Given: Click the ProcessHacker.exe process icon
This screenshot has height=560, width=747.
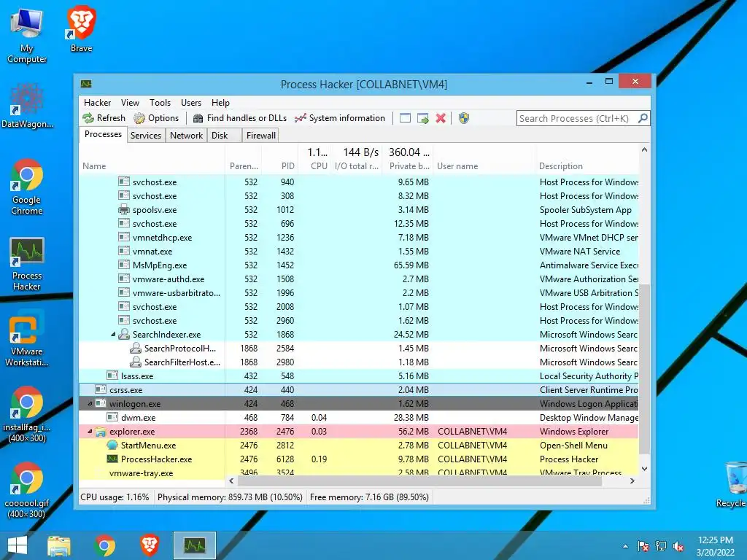Looking at the screenshot, I should [x=112, y=459].
